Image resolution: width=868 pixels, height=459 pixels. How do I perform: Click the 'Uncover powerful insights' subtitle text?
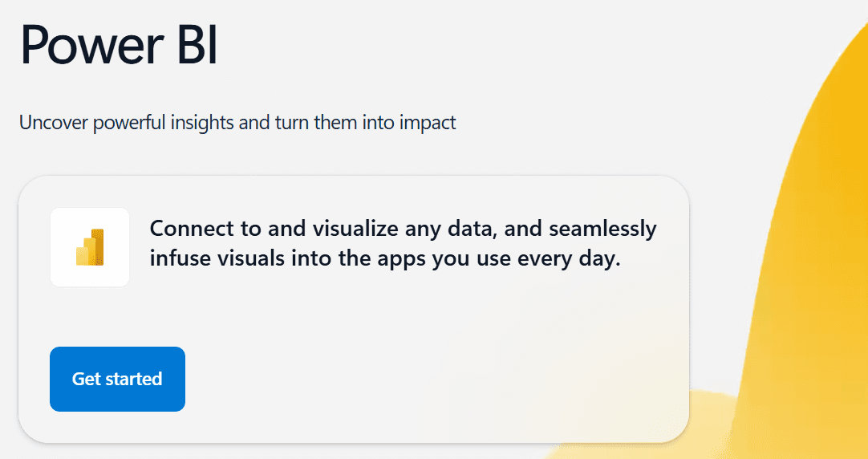(x=237, y=122)
